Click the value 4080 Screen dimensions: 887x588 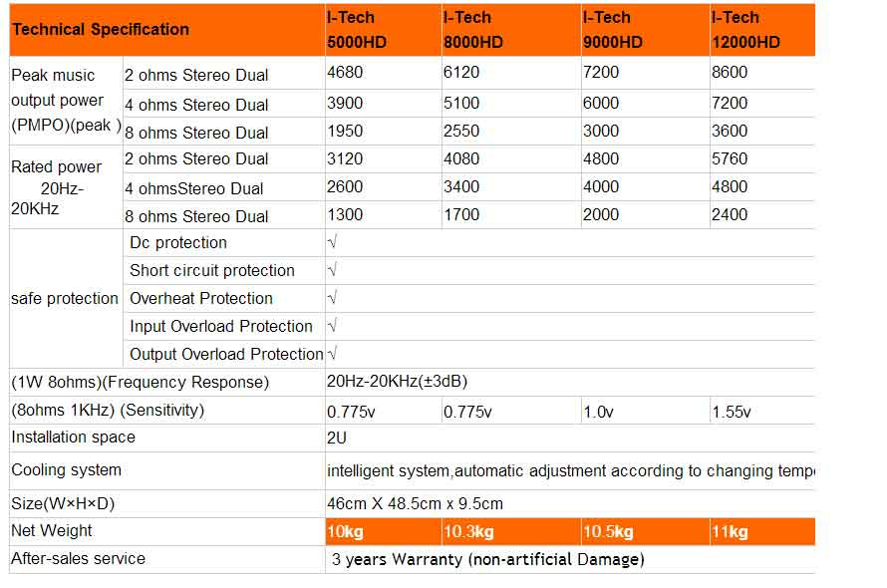(461, 159)
